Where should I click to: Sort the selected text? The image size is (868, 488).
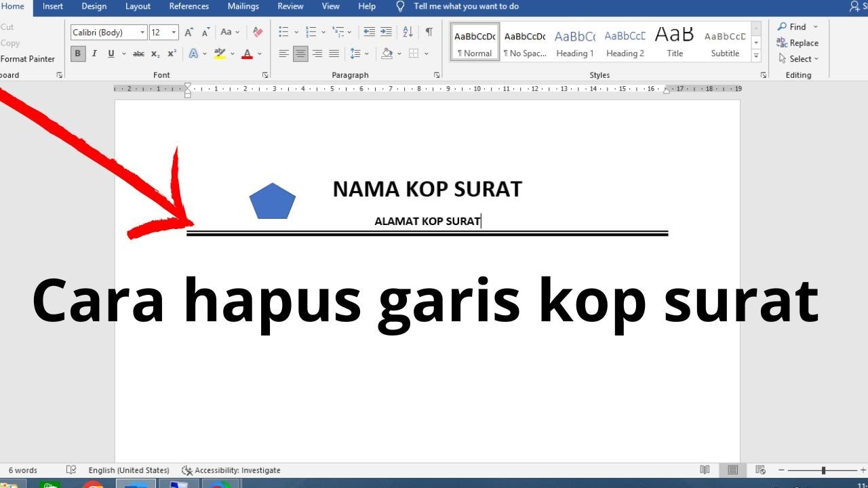408,32
